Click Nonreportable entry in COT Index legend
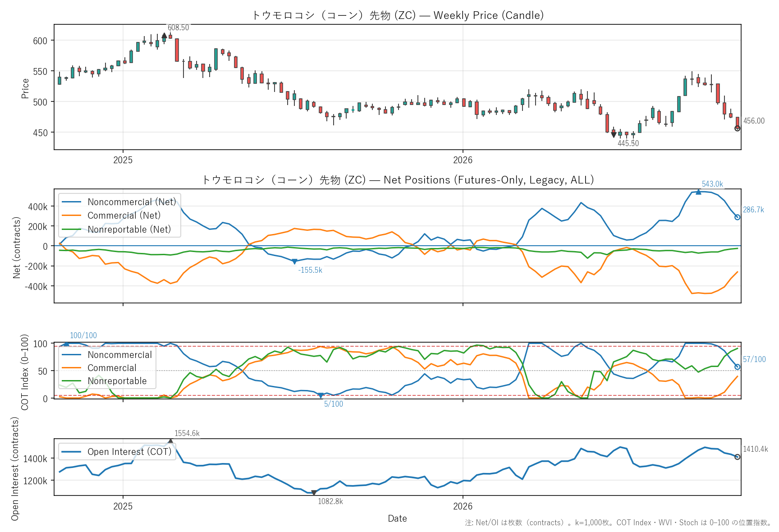Screen dimensions: 779x532 pos(104,381)
